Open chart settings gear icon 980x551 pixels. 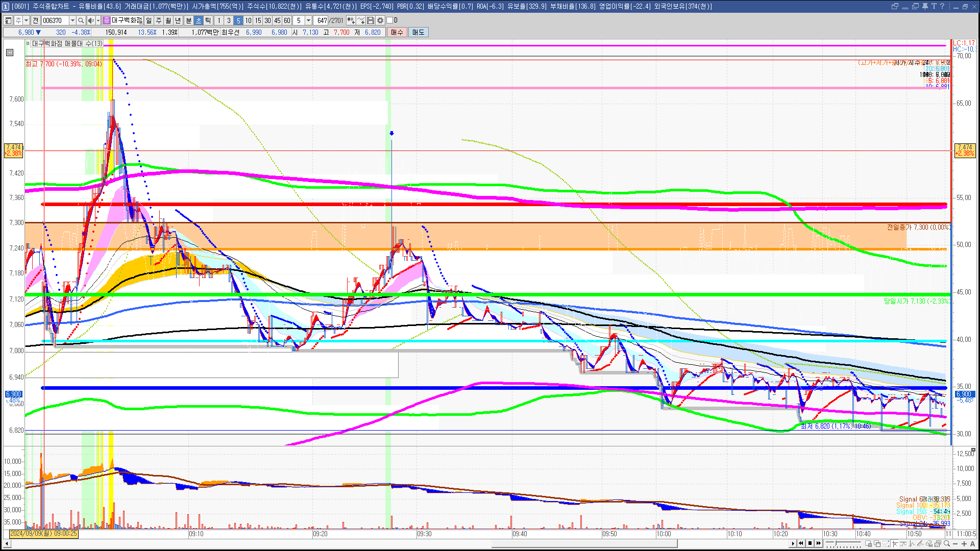point(380,20)
